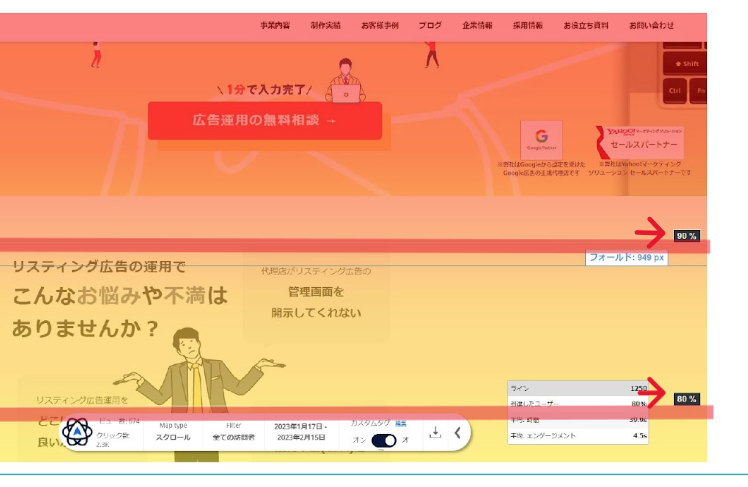Go to the ブログ page
Image resolution: width=748 pixels, height=487 pixels.
[430, 25]
